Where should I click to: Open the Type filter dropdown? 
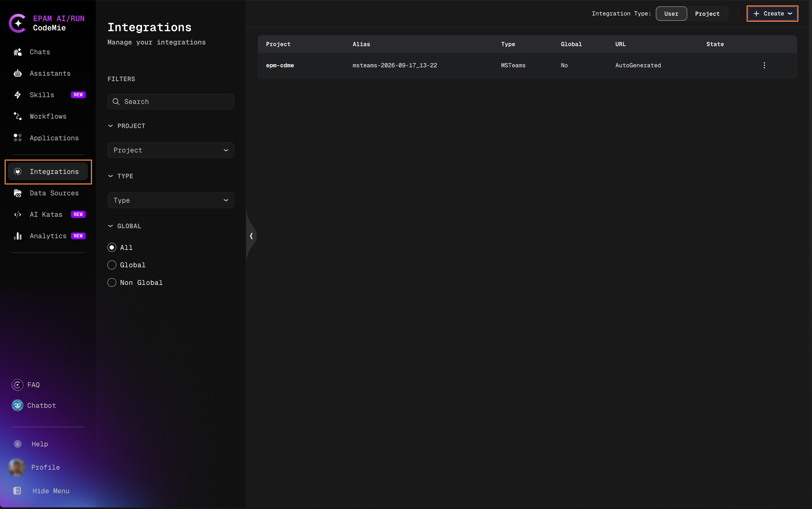click(x=171, y=200)
